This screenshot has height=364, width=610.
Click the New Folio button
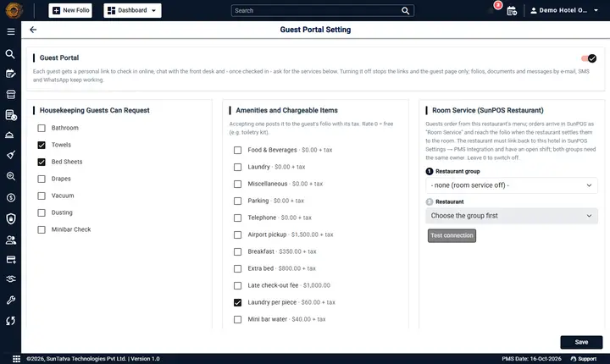70,10
